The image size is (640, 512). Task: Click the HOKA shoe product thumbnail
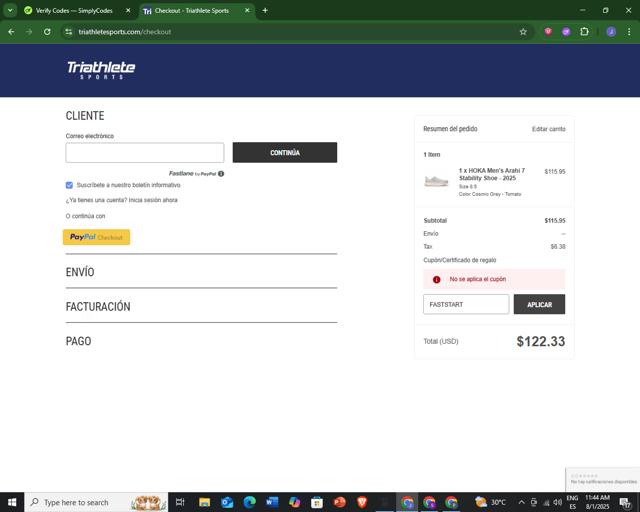coord(436,181)
